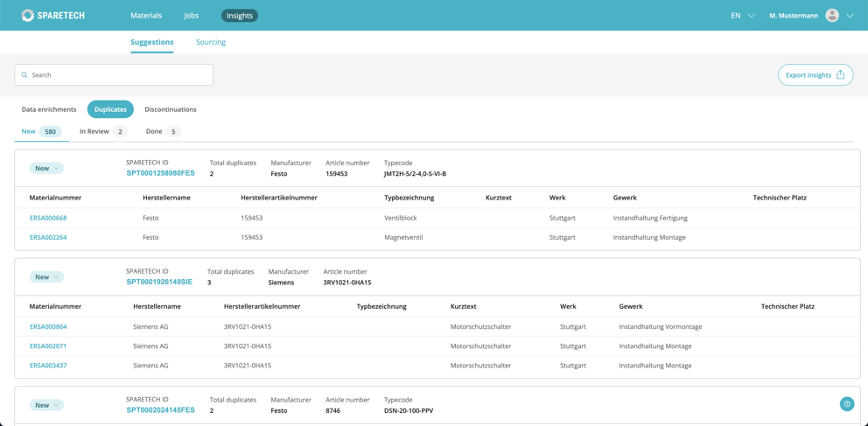Open the M. Mustermann account menu

(793, 16)
